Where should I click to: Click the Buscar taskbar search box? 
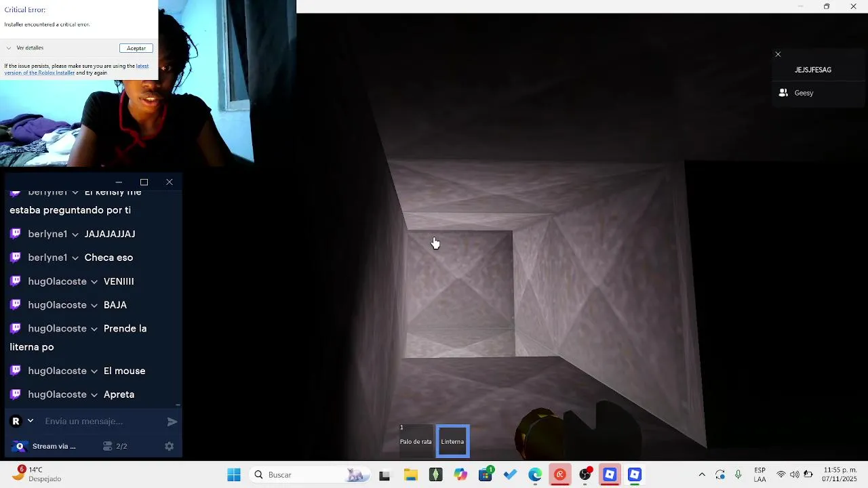[309, 475]
